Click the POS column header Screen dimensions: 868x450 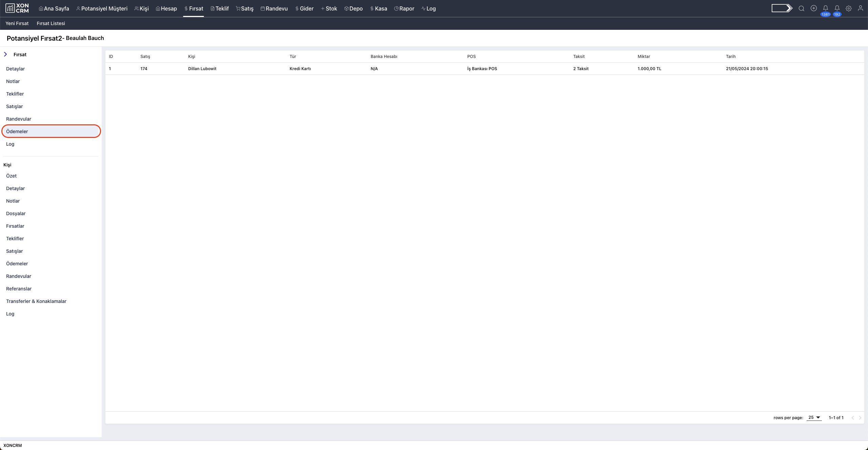(x=471, y=57)
